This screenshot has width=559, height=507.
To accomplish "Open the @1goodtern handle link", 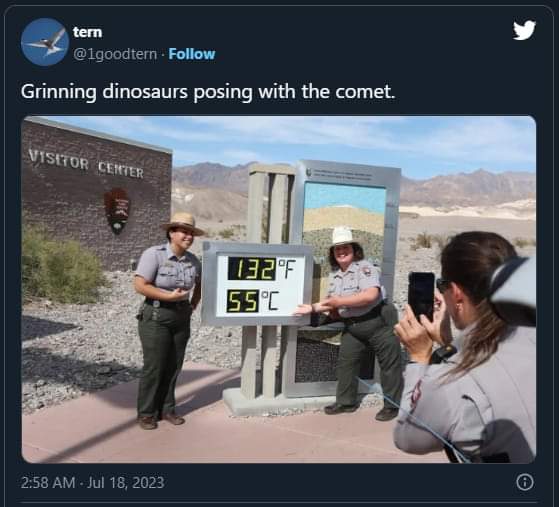I will point(115,54).
